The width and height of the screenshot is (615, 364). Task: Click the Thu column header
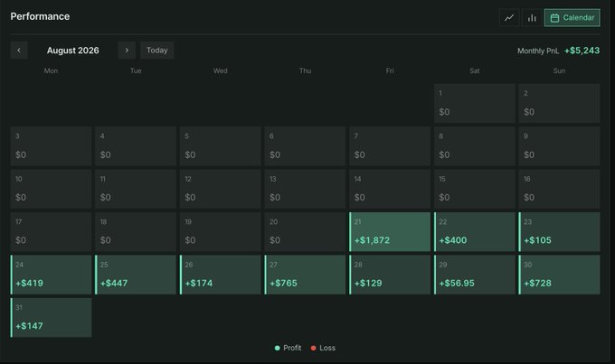click(305, 71)
